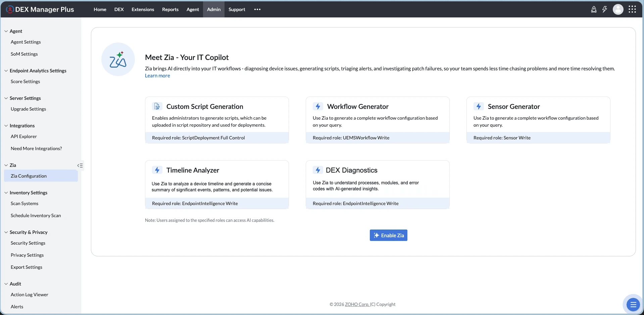
Task: Click the Timeline Analyzer bolt icon
Action: point(157,170)
